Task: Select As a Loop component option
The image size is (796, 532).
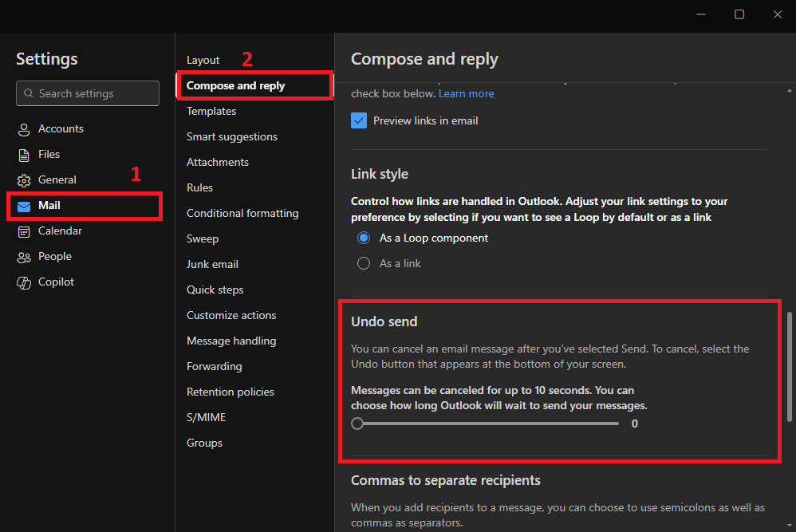Action: click(364, 238)
